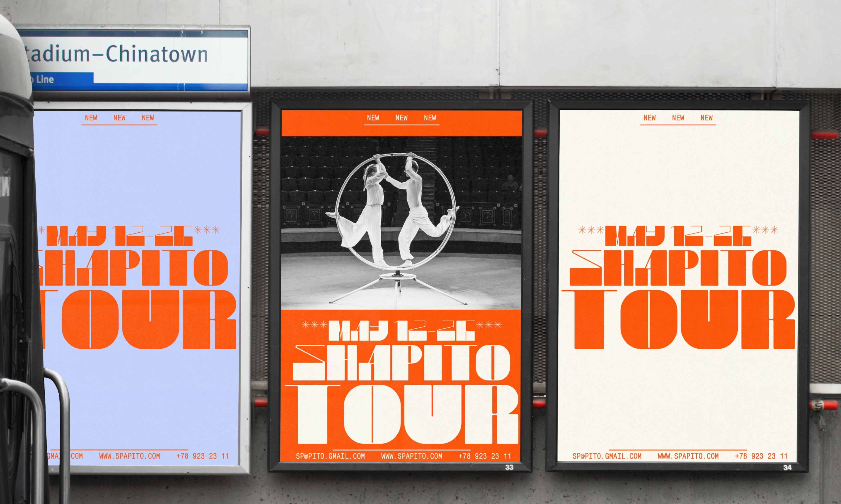The height and width of the screenshot is (504, 841).
Task: Click SP@PITO.GMAIL.COM on the cream poster
Action: pyautogui.click(x=607, y=456)
